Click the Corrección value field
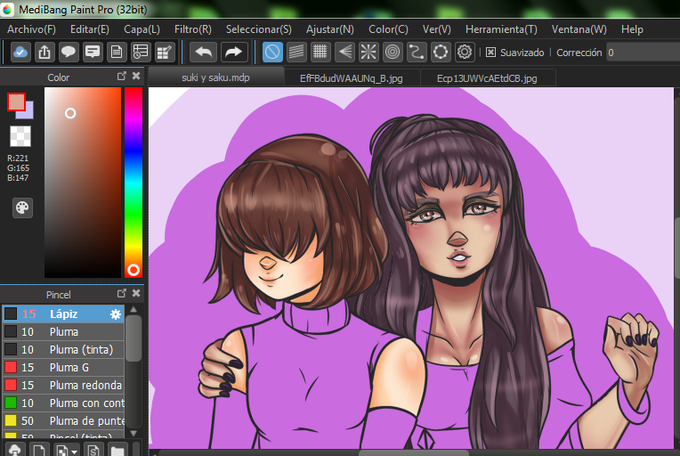 tap(643, 52)
